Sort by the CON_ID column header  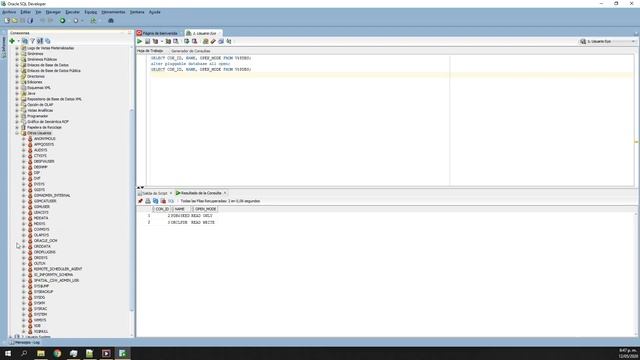coord(162,209)
